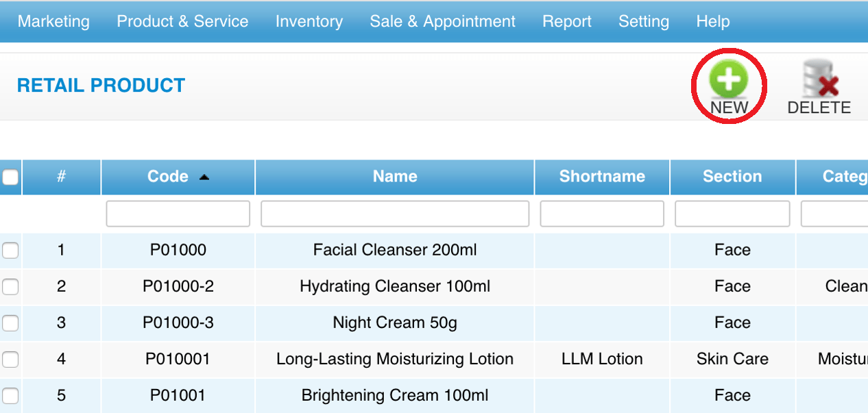Check the box for row P01000
This screenshot has width=868, height=413.
coord(10,251)
